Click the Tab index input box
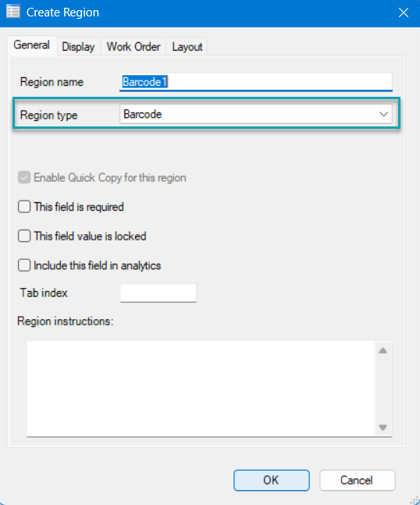The image size is (420, 505). pyautogui.click(x=158, y=293)
